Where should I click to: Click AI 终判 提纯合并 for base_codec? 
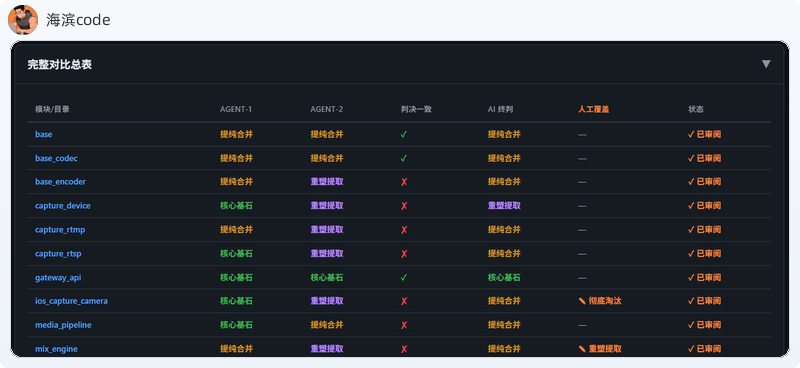pos(504,158)
